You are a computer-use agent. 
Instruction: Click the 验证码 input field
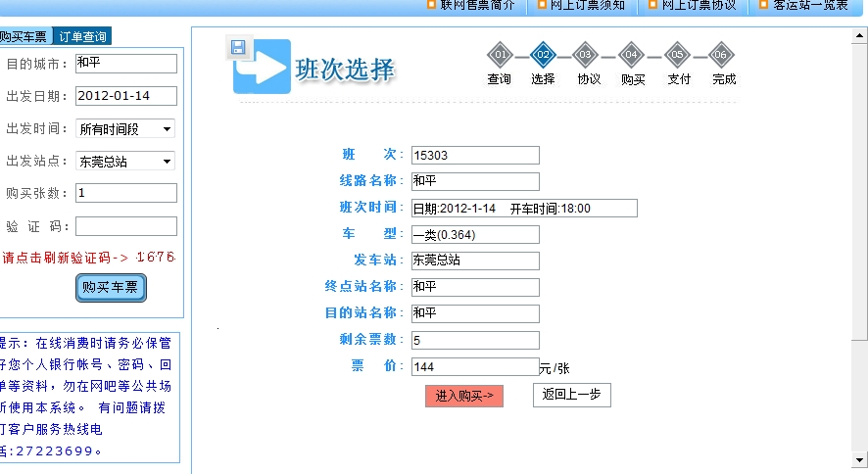126,226
